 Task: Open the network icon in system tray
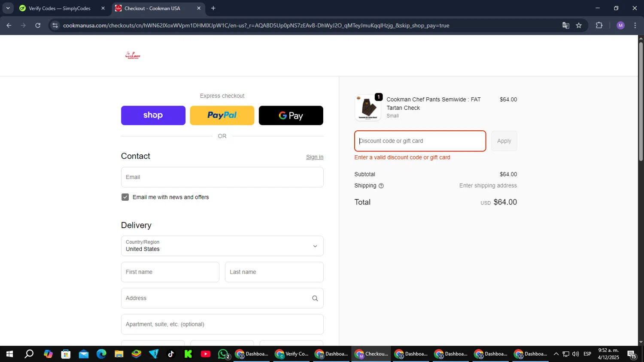coord(566,354)
